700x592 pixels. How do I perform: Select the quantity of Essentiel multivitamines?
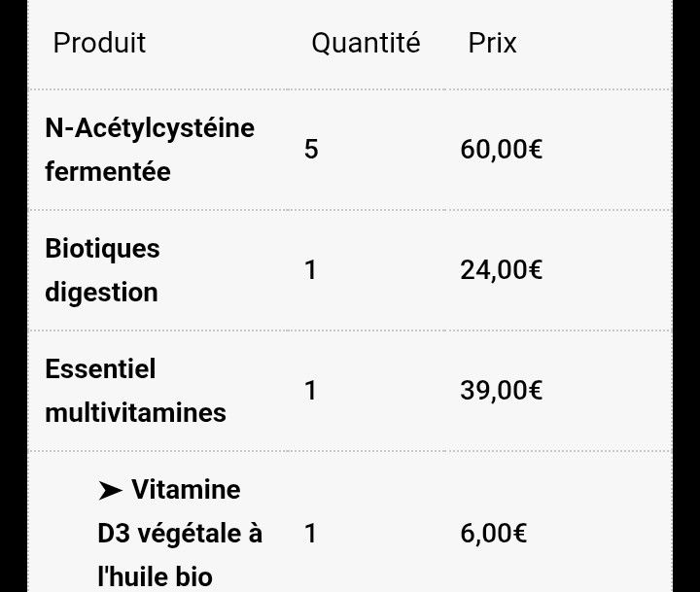pos(311,391)
